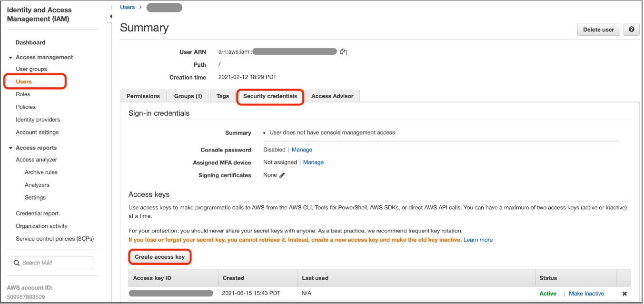Go to Roles in the sidebar

(x=23, y=94)
